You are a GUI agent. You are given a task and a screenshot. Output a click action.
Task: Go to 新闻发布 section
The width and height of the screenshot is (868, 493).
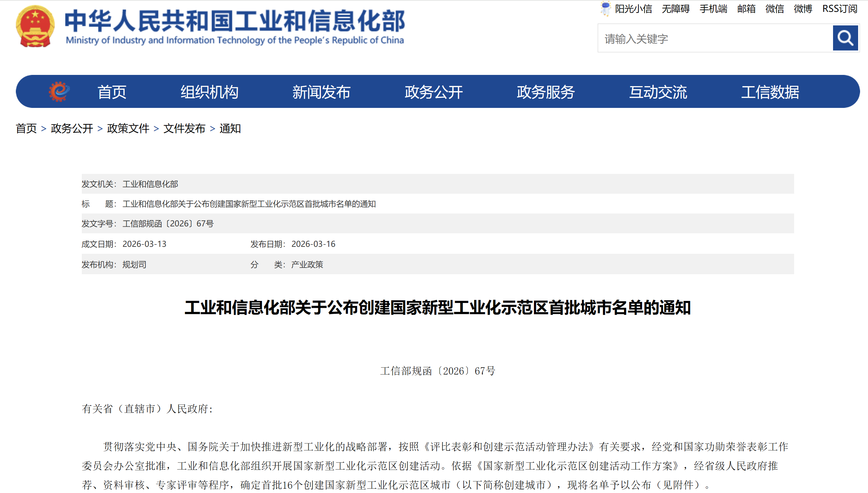[x=321, y=92]
